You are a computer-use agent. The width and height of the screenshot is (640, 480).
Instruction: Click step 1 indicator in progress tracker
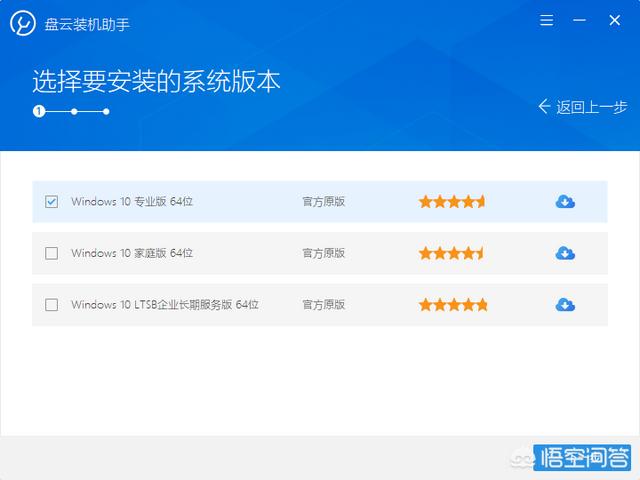coord(39,111)
